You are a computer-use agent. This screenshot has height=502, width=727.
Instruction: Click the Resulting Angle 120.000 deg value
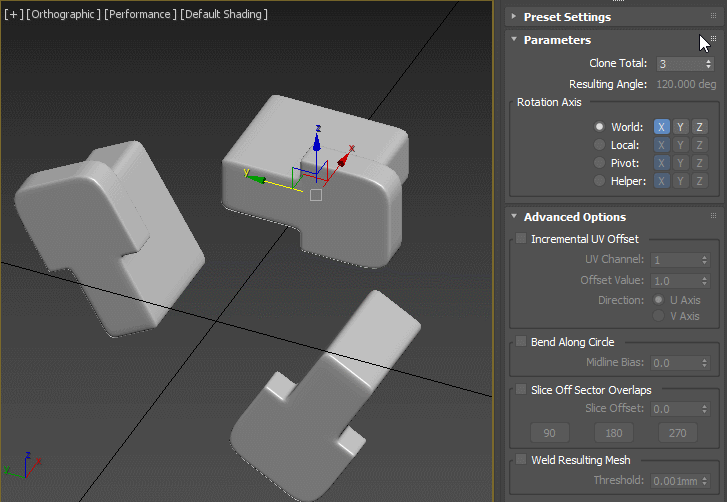coord(686,84)
